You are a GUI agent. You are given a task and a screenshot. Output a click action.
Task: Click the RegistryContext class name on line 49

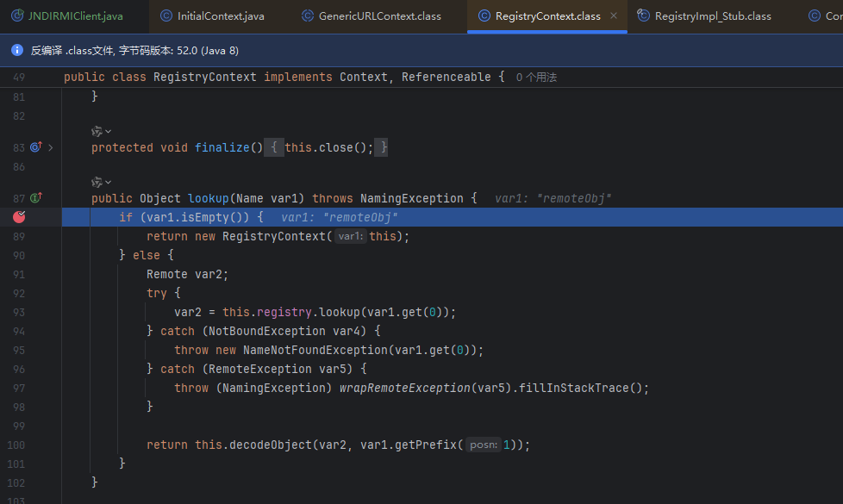pyautogui.click(x=205, y=77)
